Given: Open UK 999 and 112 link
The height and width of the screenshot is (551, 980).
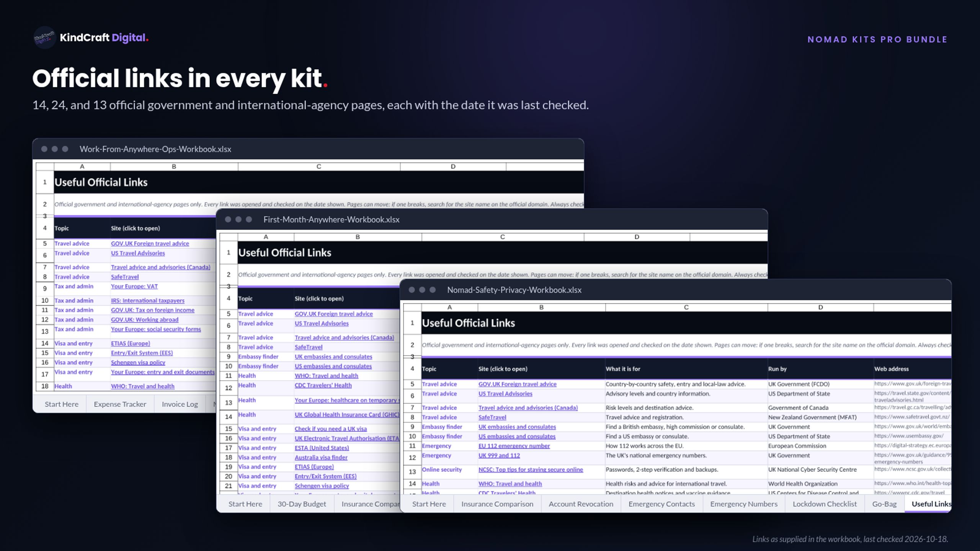Looking at the screenshot, I should coord(499,455).
